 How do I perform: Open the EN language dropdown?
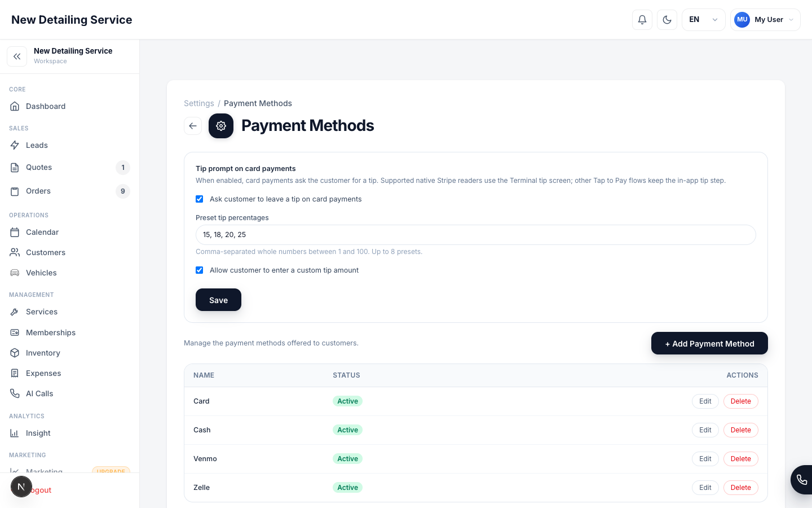pyautogui.click(x=704, y=20)
